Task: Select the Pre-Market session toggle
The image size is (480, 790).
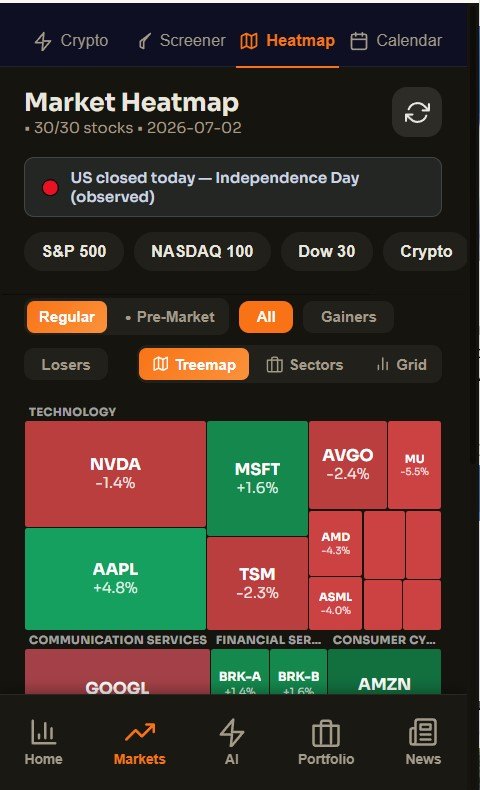Action: pos(170,317)
